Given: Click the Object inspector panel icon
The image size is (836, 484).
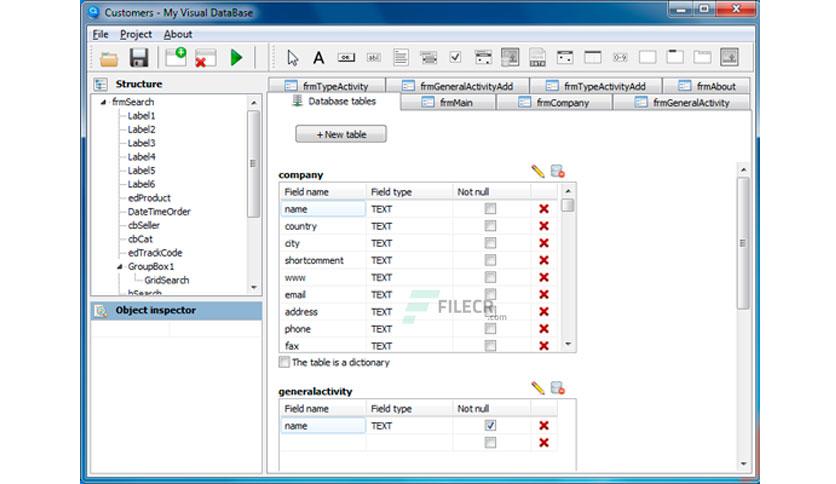Looking at the screenshot, I should point(101,311).
